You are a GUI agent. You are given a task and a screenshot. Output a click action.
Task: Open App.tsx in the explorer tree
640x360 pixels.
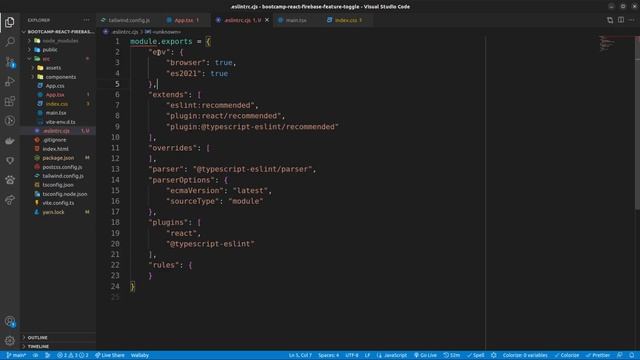(x=59, y=95)
